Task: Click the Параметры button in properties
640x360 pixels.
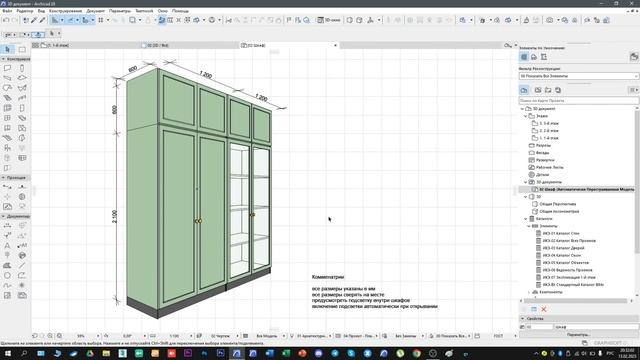Action: tap(578, 335)
